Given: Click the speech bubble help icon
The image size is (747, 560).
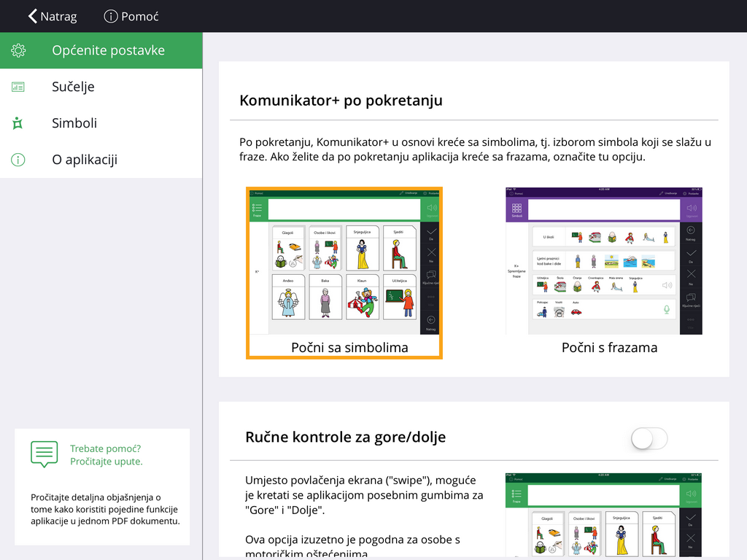Looking at the screenshot, I should [x=44, y=454].
